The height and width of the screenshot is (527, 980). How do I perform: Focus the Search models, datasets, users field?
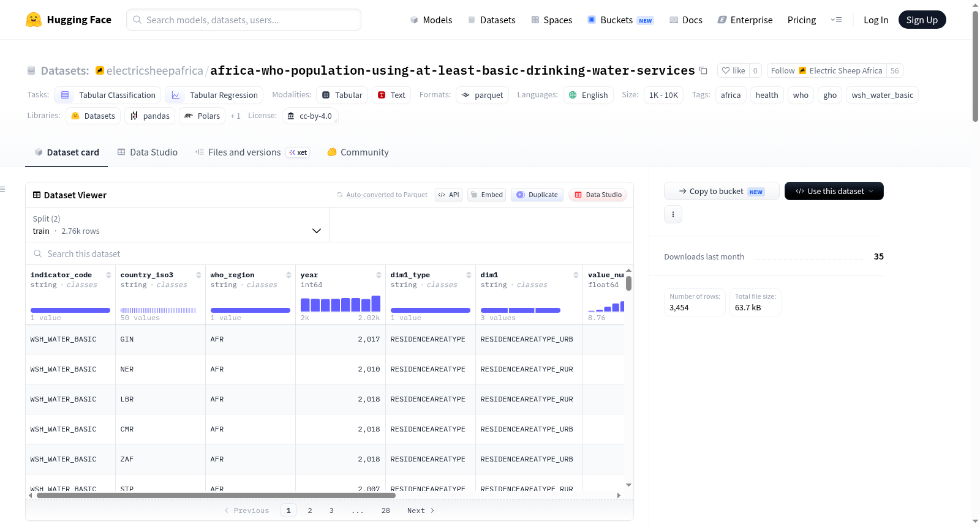pos(244,20)
